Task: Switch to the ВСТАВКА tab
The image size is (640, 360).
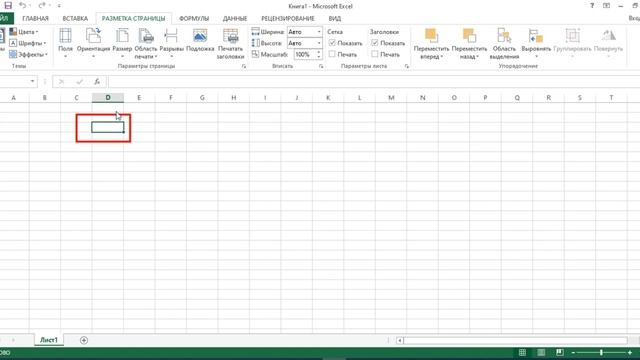Action: coord(75,18)
